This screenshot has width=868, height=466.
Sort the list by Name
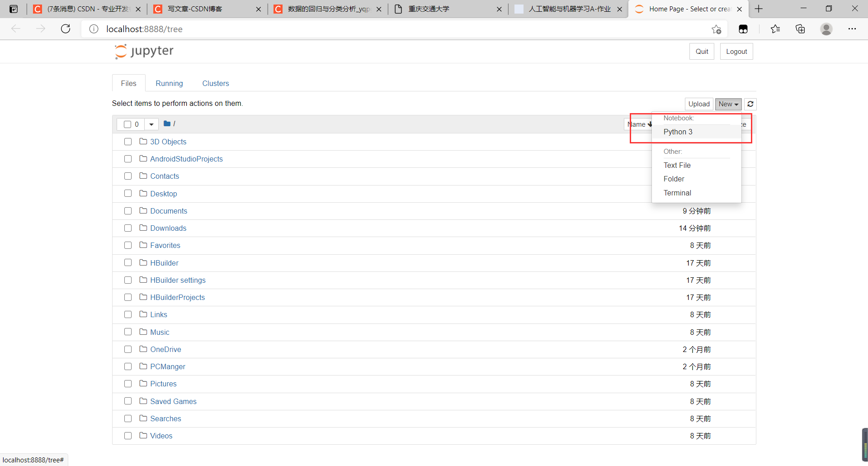tap(639, 124)
